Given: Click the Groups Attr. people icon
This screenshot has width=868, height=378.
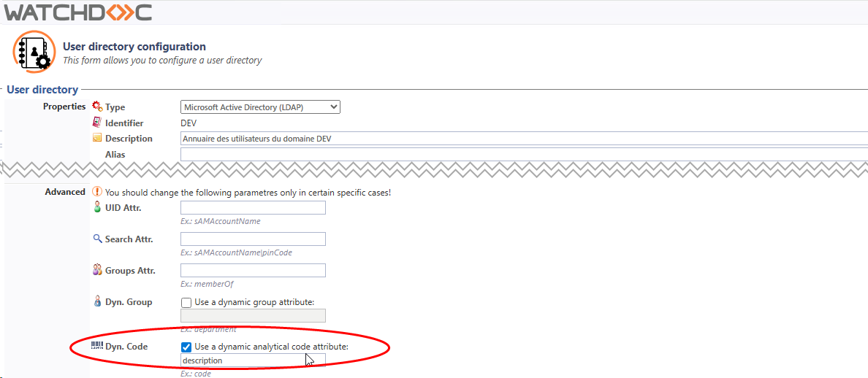Looking at the screenshot, I should pyautogui.click(x=97, y=270).
